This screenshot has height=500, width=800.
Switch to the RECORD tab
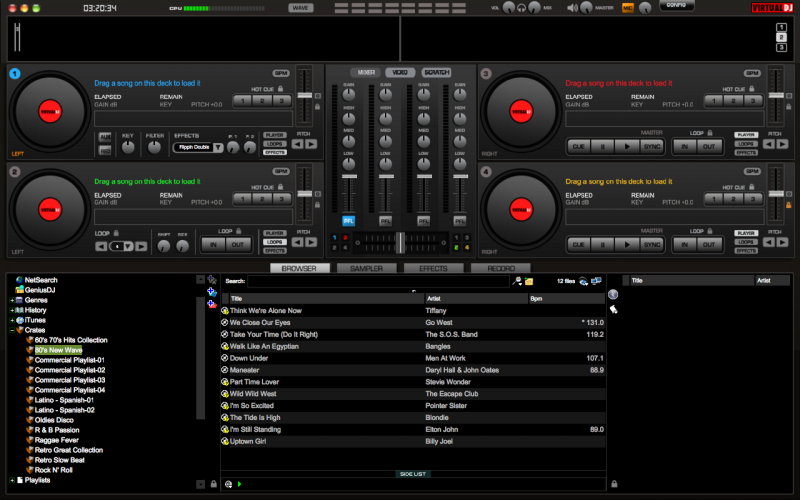501,268
